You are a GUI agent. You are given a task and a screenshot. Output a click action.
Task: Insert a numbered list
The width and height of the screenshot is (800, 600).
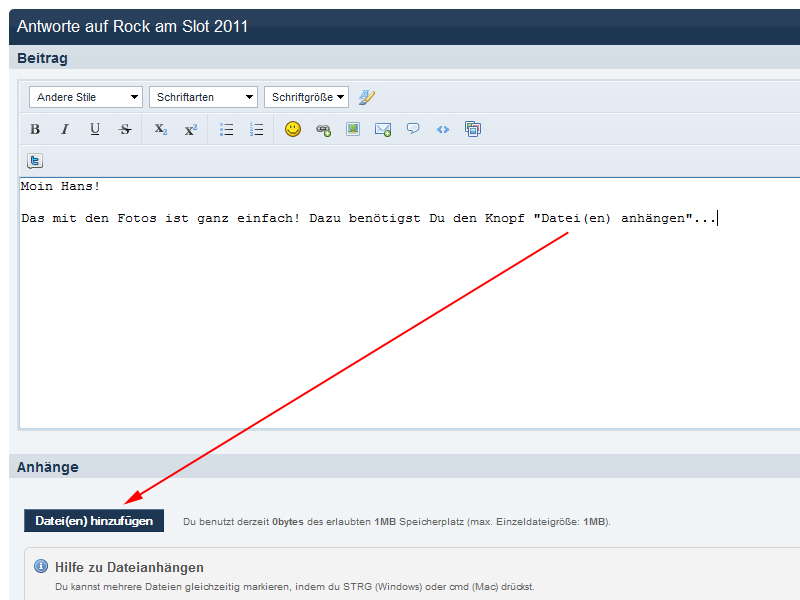click(x=257, y=129)
